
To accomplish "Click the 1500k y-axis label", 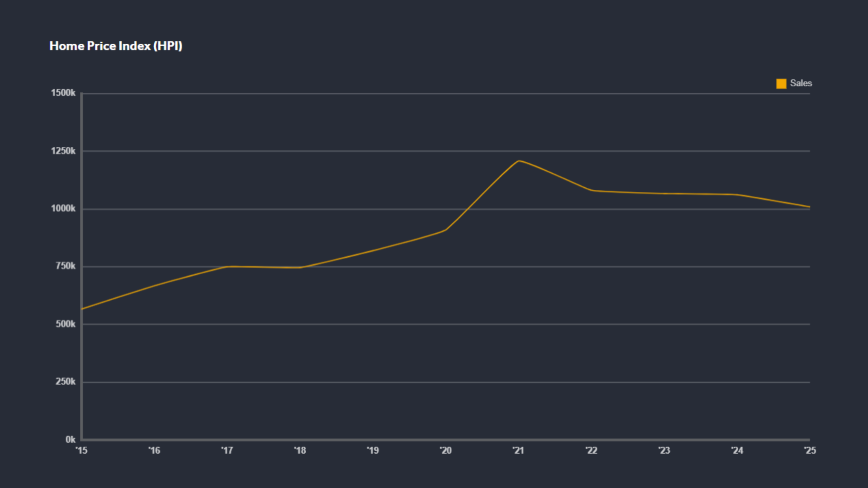I will [x=63, y=93].
